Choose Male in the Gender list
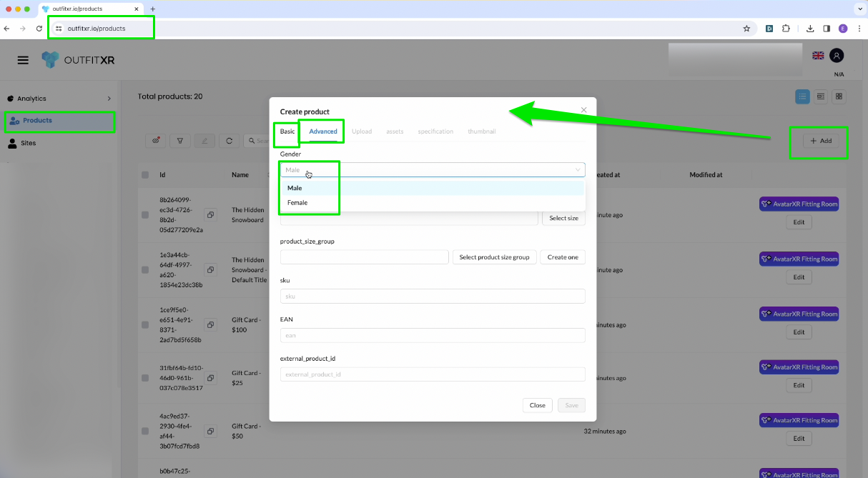Image resolution: width=868 pixels, height=478 pixels. (433, 188)
